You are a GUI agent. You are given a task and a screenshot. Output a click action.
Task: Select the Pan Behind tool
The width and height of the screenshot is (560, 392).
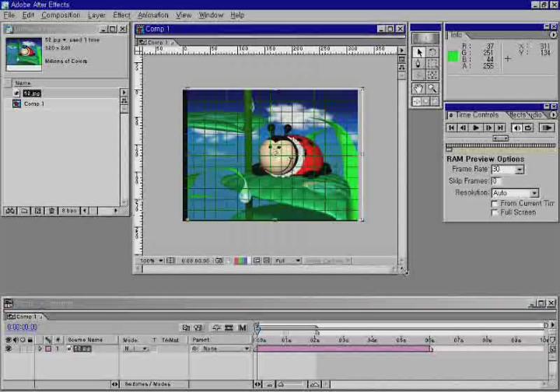432,75
